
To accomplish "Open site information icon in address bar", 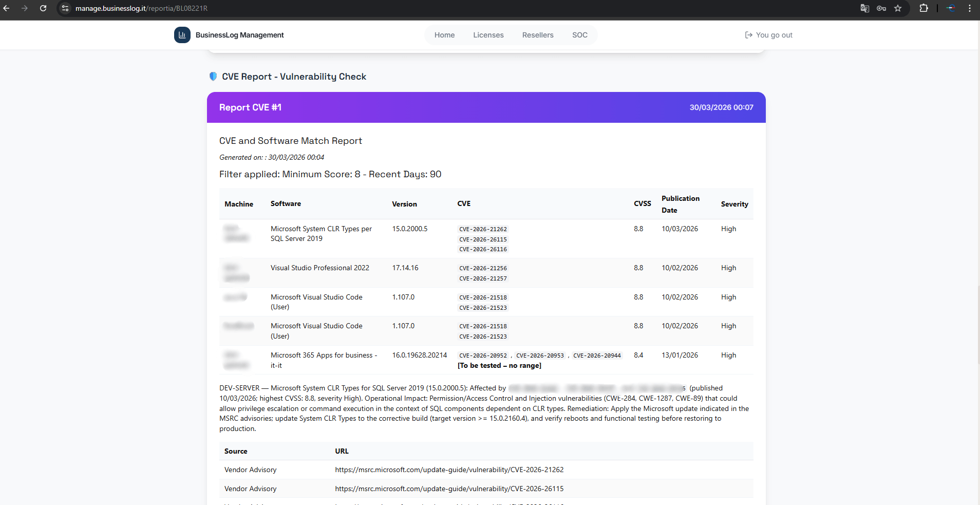I will 65,8.
